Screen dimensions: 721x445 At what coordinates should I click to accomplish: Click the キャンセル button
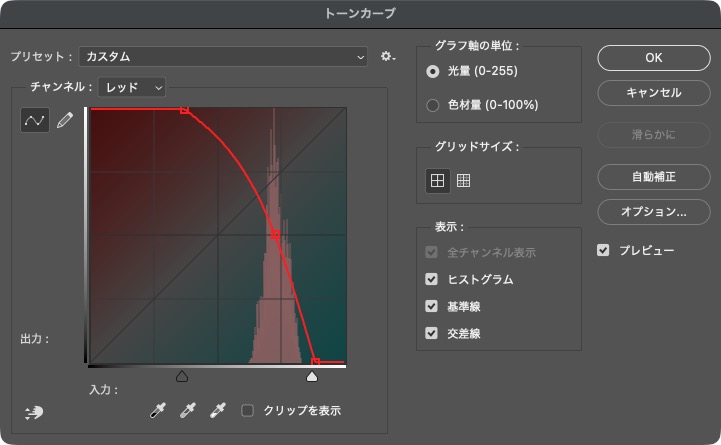(x=654, y=93)
